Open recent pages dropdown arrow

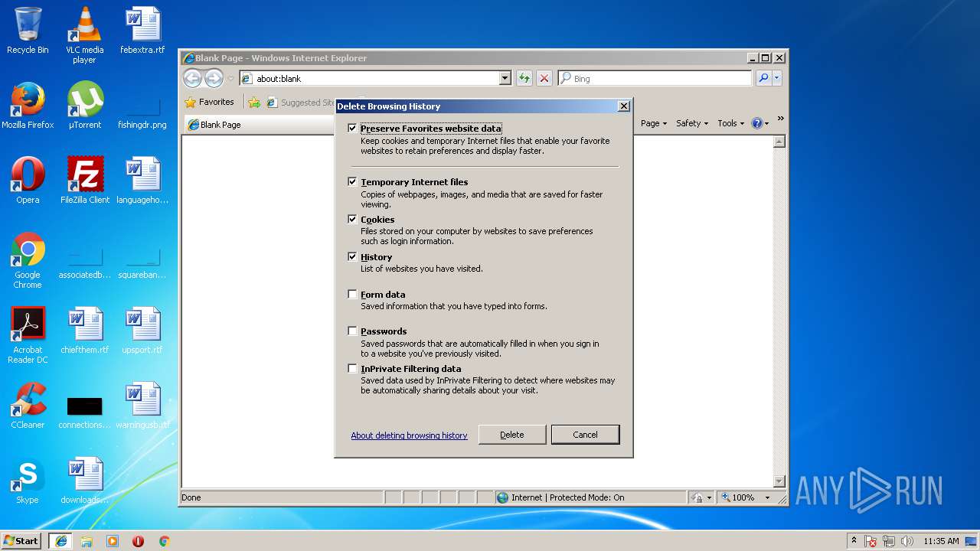point(230,78)
